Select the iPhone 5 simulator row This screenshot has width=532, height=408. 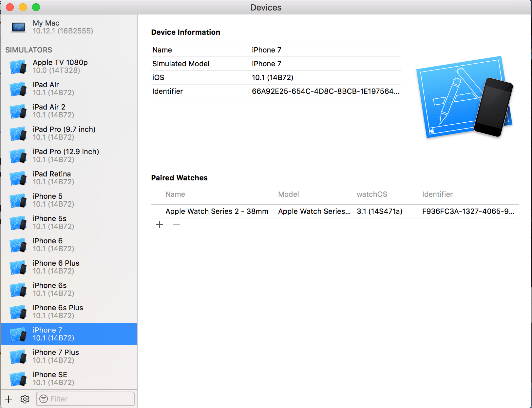69,200
